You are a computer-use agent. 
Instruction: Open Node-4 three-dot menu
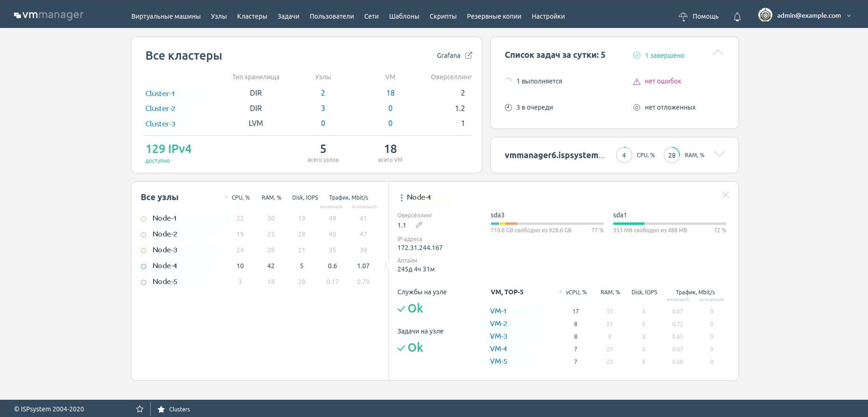pyautogui.click(x=401, y=198)
